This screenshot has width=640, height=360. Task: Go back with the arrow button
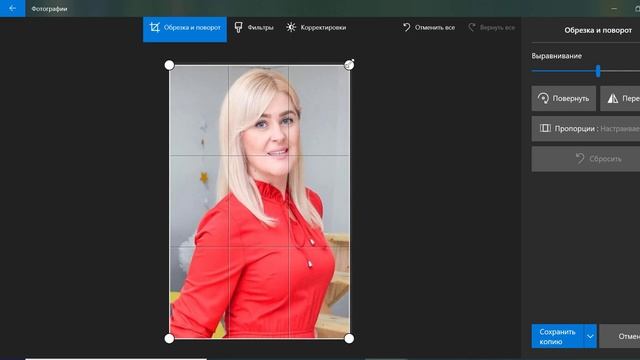(12, 8)
